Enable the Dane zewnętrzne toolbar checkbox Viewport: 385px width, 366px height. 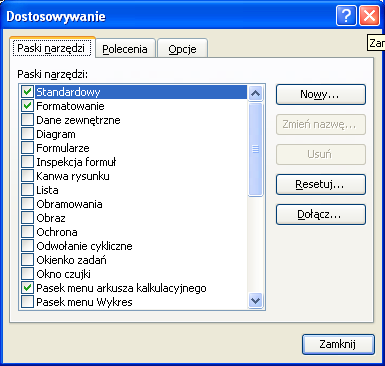pos(27,120)
